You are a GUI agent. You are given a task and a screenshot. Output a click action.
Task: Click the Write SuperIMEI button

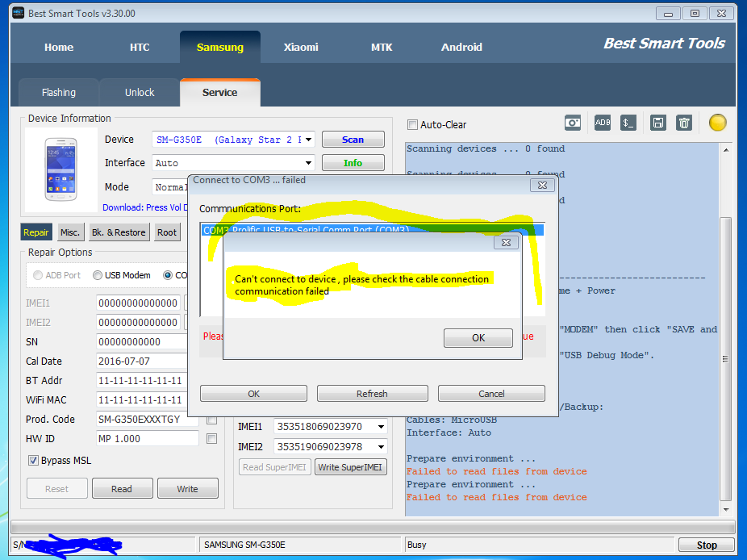[350, 467]
